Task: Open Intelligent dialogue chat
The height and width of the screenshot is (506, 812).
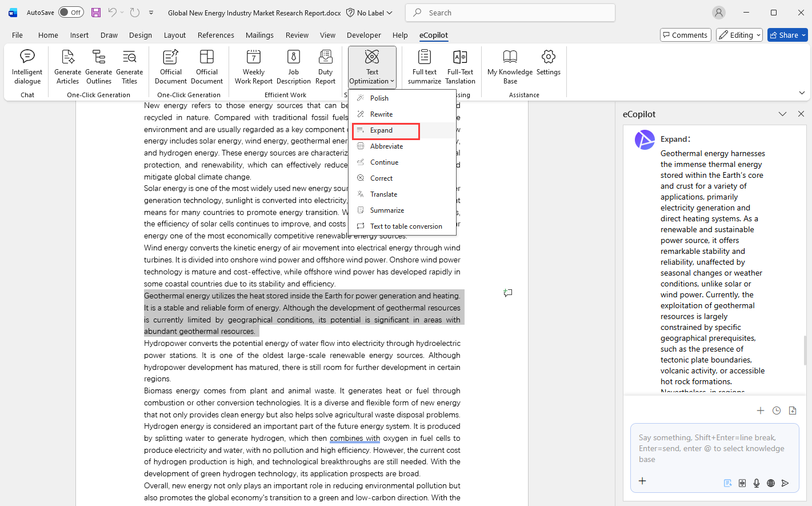Action: (27, 67)
